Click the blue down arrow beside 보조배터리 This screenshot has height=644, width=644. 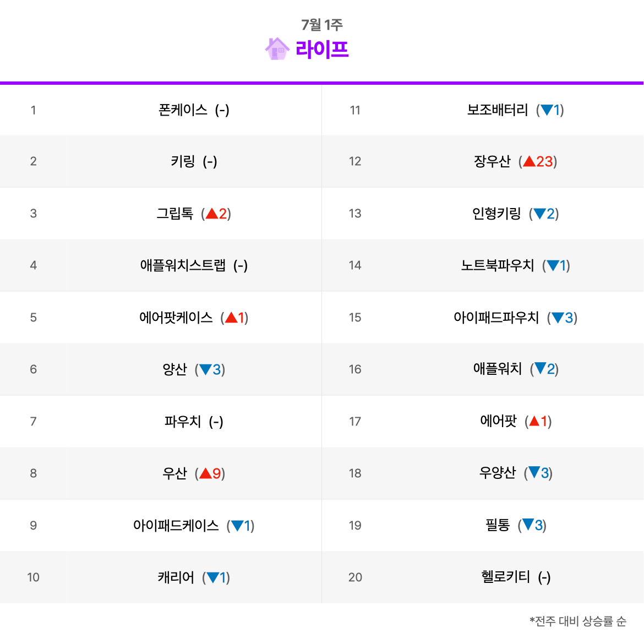coord(547,110)
